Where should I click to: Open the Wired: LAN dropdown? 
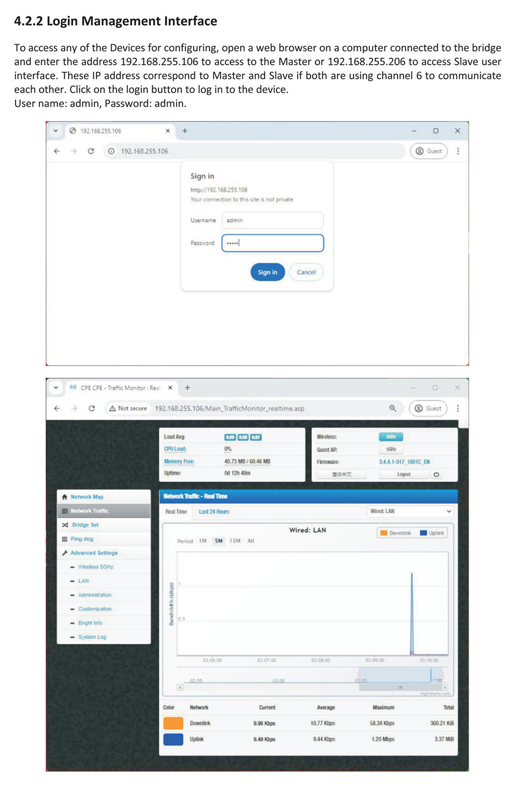pos(411,511)
